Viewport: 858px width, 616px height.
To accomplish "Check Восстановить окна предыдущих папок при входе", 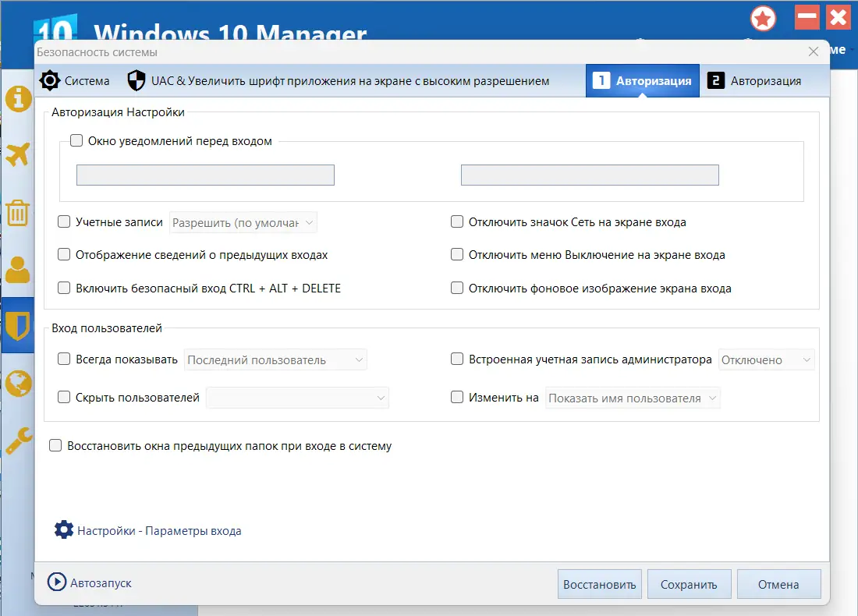I will 55,445.
